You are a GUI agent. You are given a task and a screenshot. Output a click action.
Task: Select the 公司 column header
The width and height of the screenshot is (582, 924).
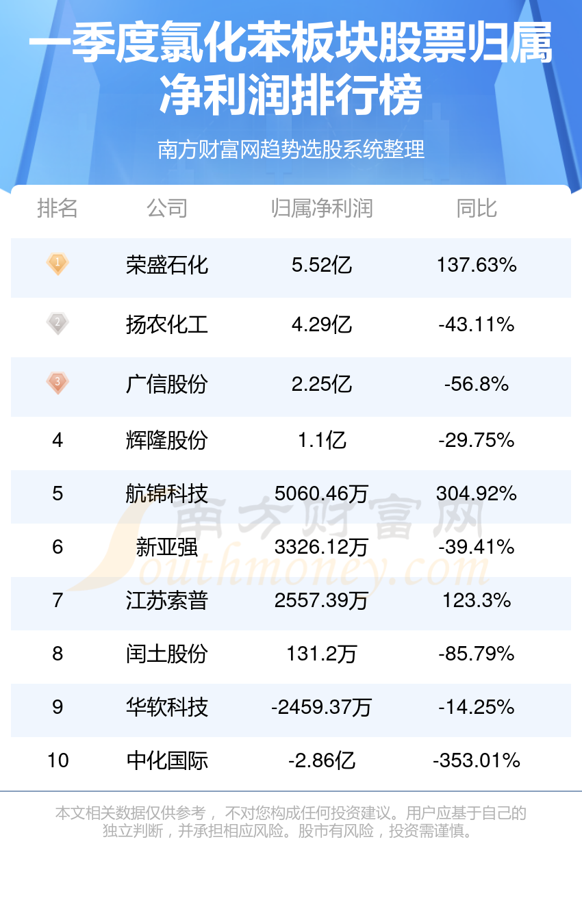pyautogui.click(x=166, y=208)
